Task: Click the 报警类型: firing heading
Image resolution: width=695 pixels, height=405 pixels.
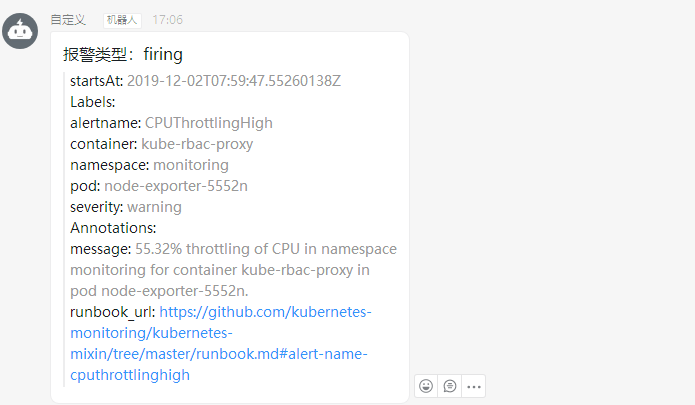Action: click(123, 54)
